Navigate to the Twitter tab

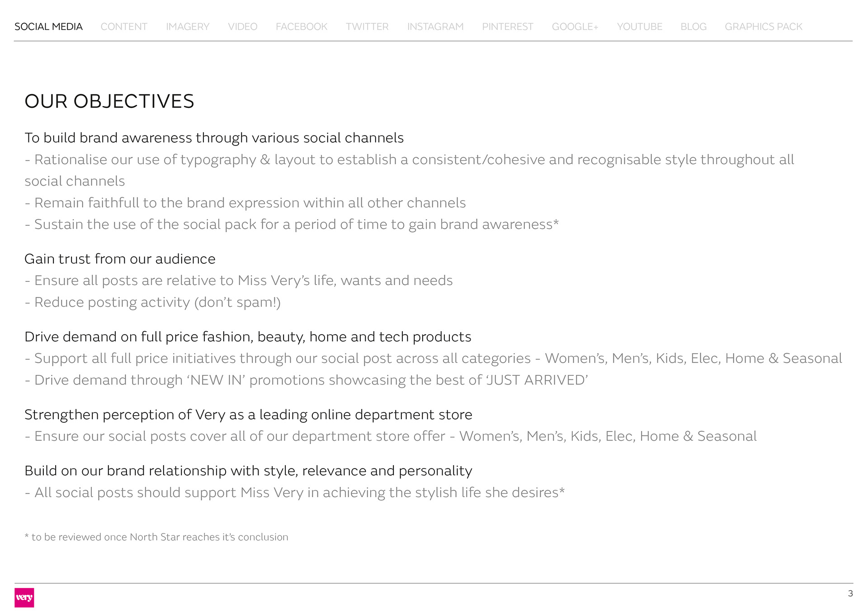[x=367, y=27]
